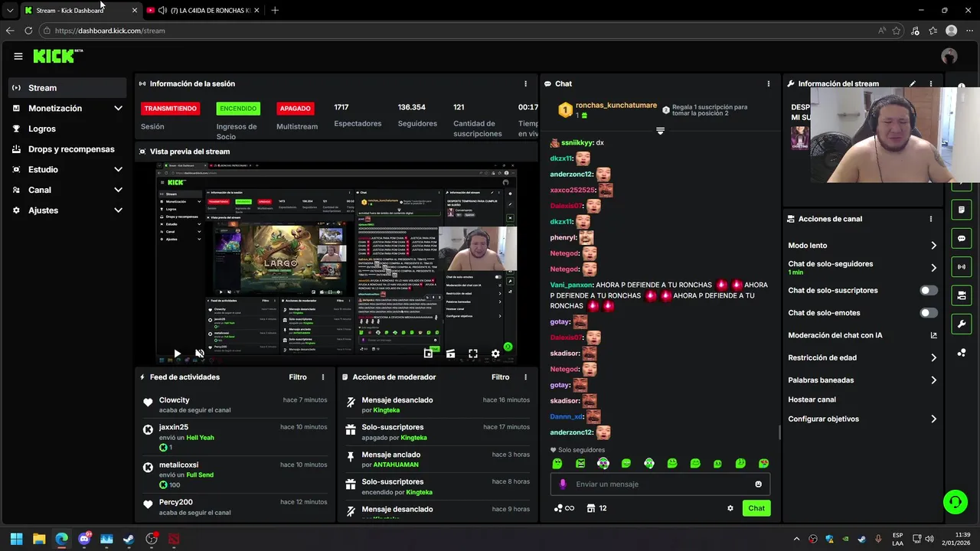980x551 pixels.
Task: Open the user avatar at top right
Action: (x=949, y=56)
